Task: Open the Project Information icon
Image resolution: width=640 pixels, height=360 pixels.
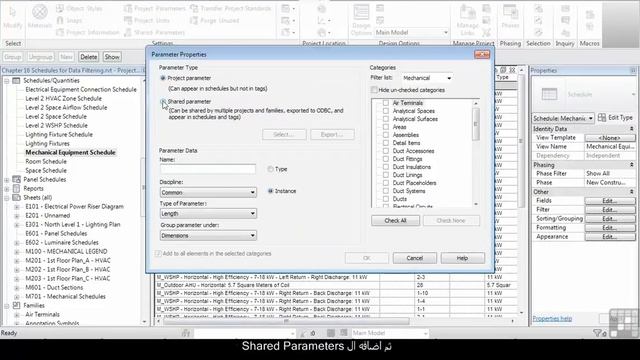Action: 60,32
